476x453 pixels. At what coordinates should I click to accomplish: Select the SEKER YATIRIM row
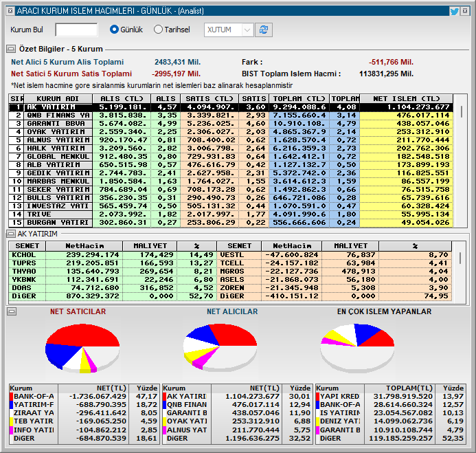click(x=231, y=190)
